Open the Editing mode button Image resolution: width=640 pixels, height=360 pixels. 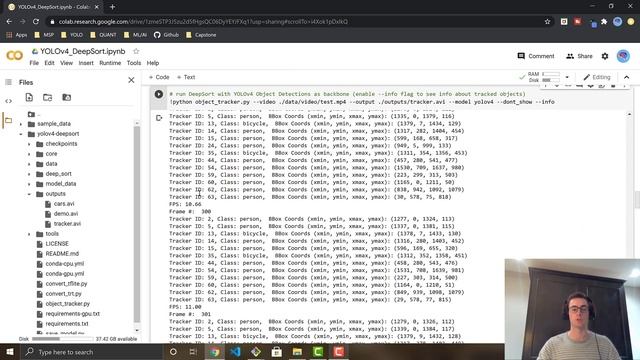click(596, 77)
